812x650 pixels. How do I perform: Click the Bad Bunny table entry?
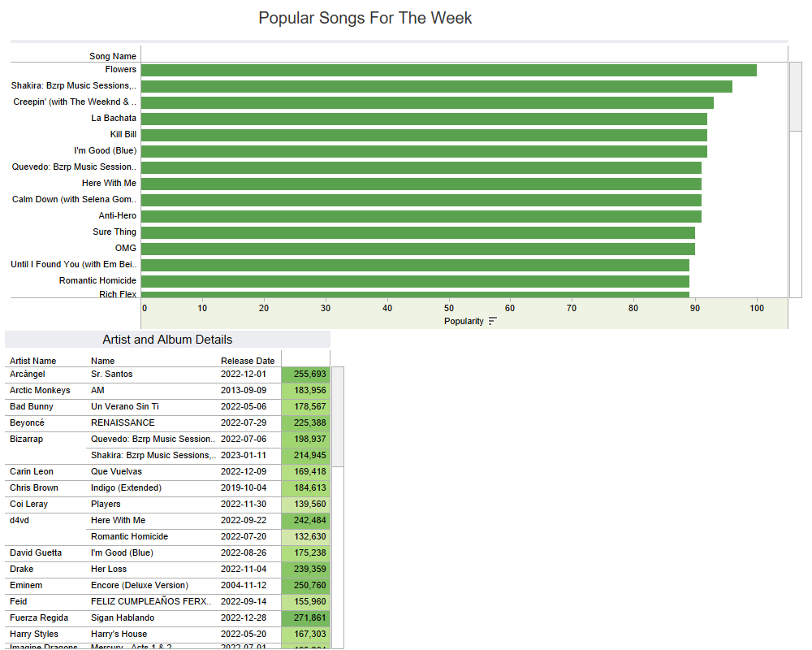[33, 406]
